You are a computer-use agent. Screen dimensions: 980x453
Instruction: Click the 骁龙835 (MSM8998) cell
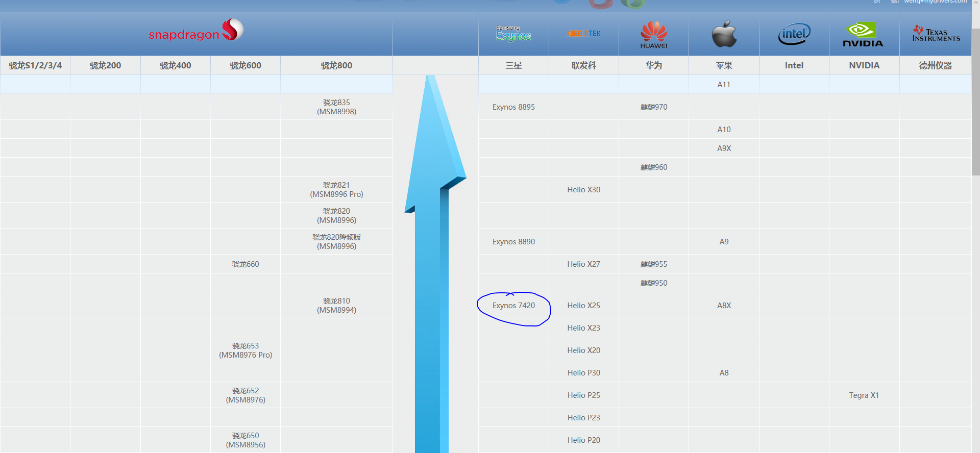(x=337, y=107)
